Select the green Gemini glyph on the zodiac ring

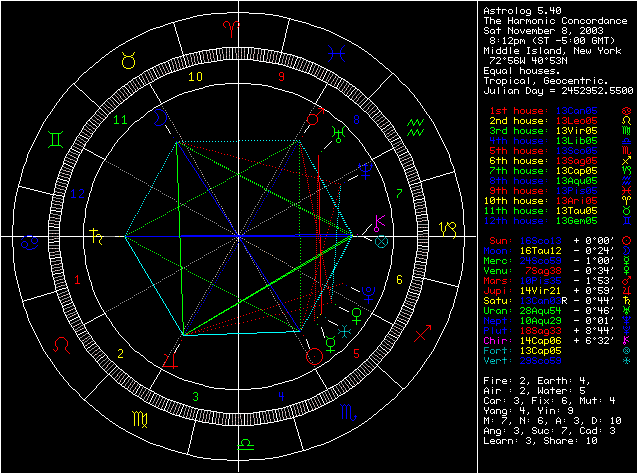(55, 140)
